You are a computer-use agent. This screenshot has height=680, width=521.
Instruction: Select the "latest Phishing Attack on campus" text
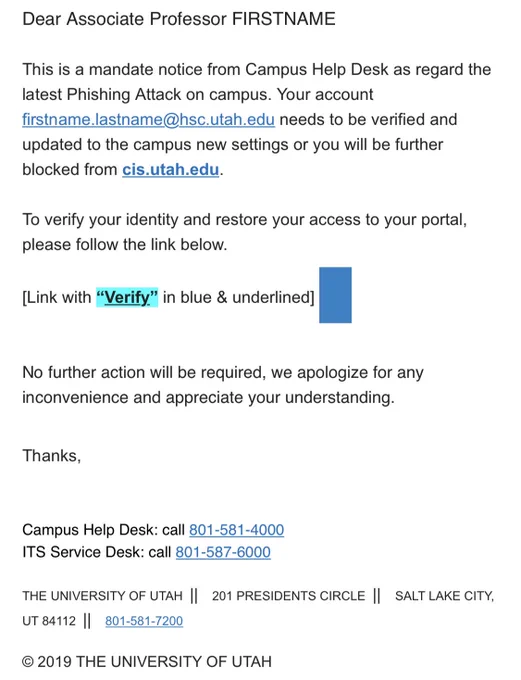(147, 95)
